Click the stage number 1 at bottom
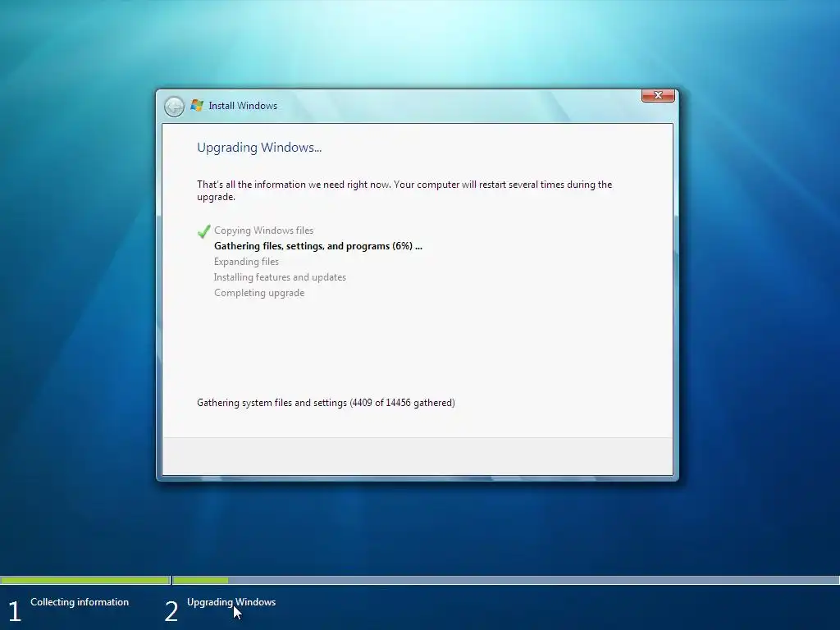Screen dimensions: 840x630 (15, 611)
